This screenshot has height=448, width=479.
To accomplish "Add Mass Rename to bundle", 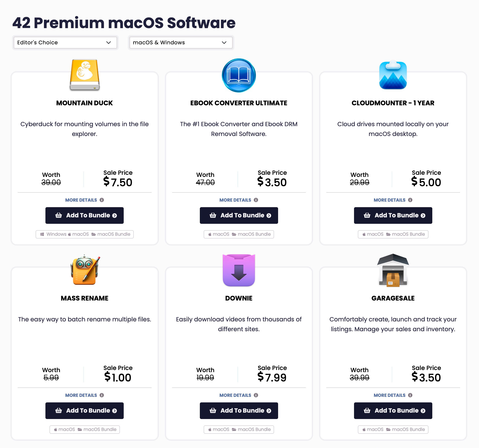I will pos(85,411).
